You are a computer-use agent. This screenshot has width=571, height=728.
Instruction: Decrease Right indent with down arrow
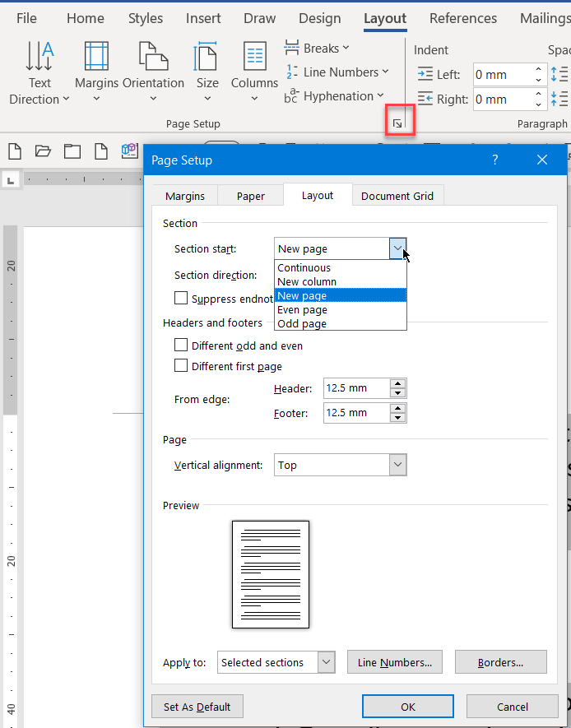539,104
